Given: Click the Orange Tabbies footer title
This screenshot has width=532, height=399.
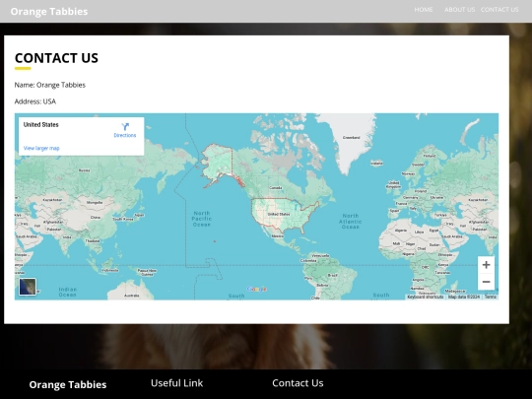Looking at the screenshot, I should (x=68, y=385).
